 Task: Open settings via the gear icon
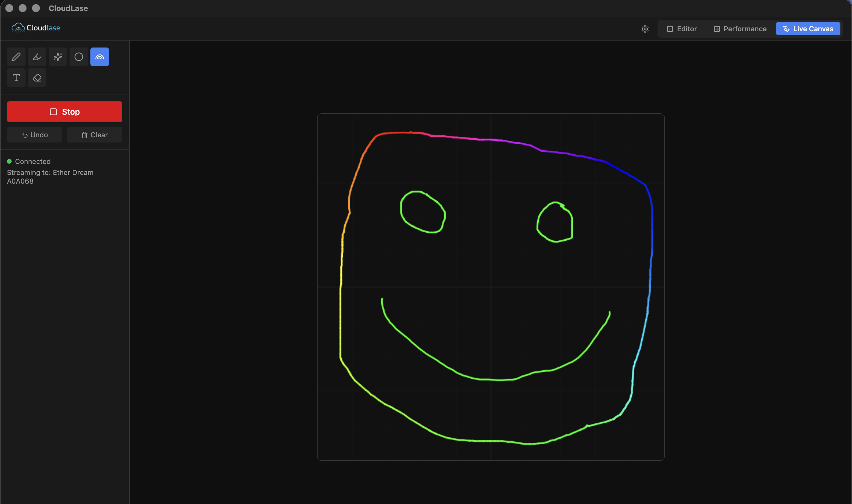[x=645, y=29]
